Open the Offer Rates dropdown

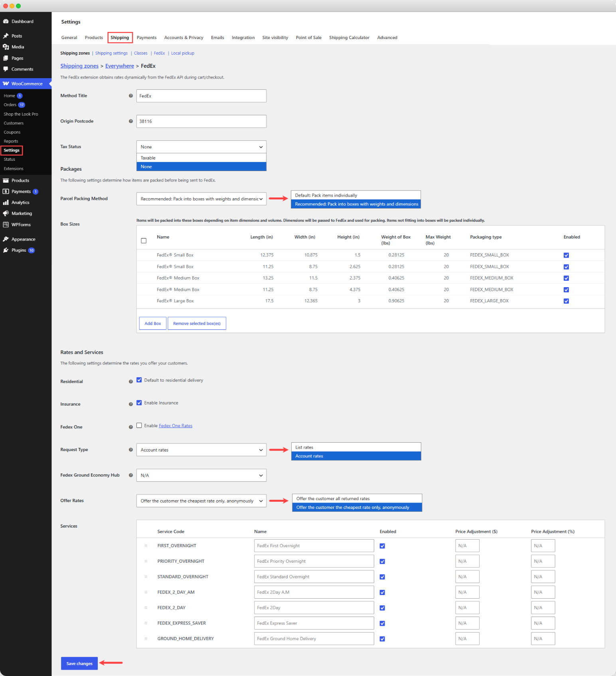201,501
